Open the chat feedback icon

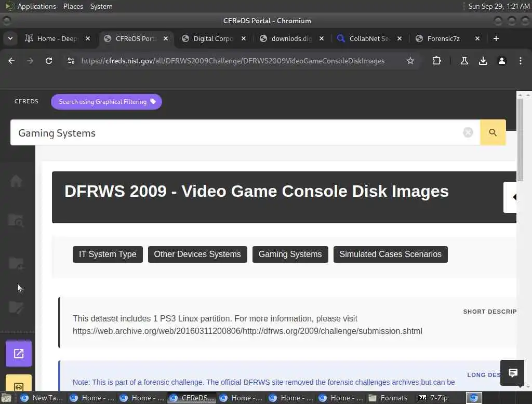512,373
